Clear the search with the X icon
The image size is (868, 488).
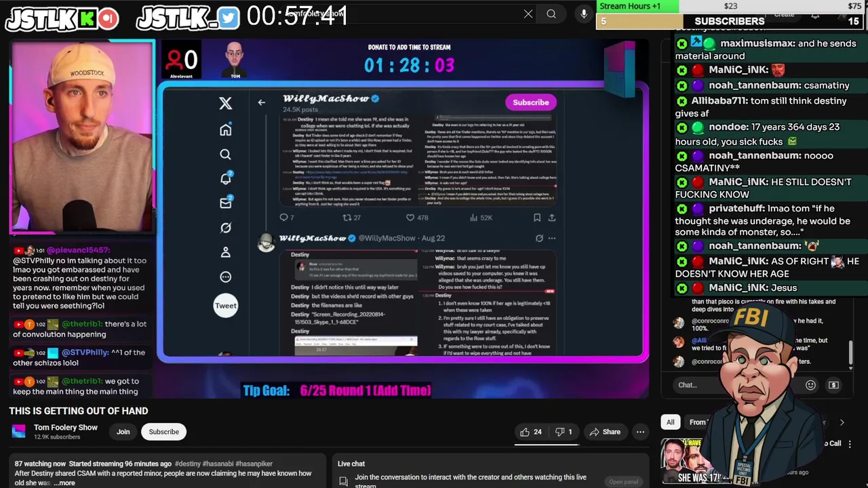528,14
